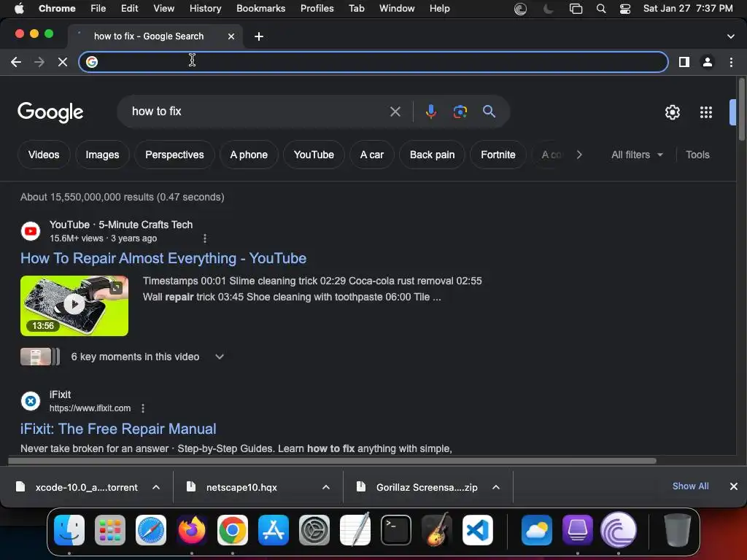Open System Preferences from Dock
The image size is (747, 560).
314,530
